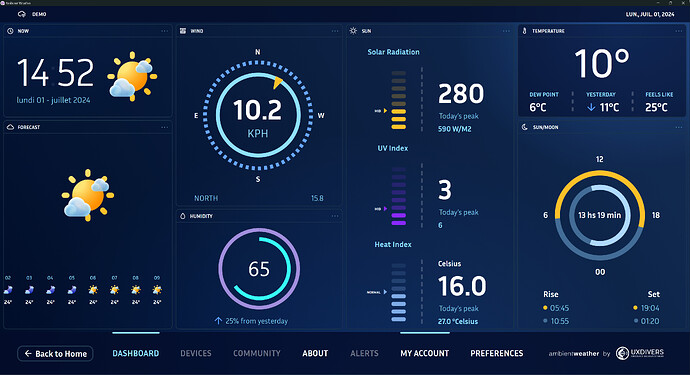Click the wind icon in WIND header
The height and width of the screenshot is (375, 690).
coord(183,31)
